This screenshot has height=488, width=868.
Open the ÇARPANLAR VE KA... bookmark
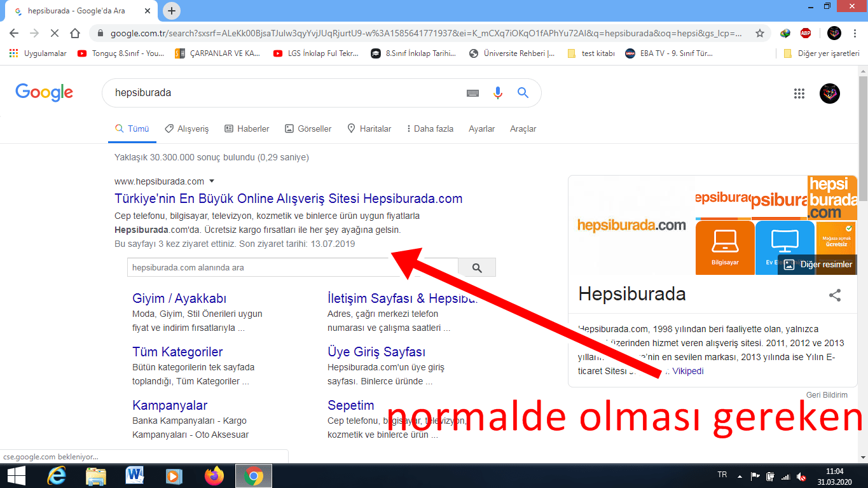pos(217,53)
